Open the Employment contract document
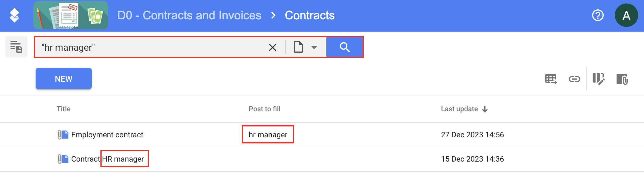 point(107,135)
